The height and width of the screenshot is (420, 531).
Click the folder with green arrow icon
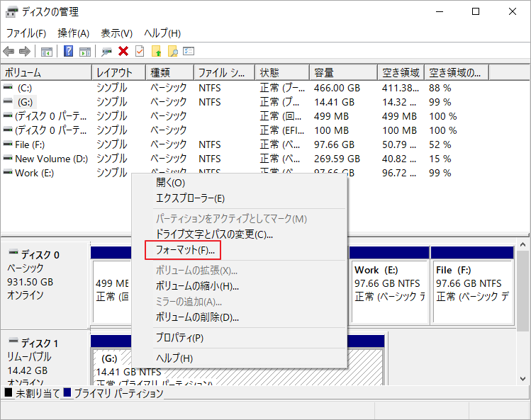(157, 51)
